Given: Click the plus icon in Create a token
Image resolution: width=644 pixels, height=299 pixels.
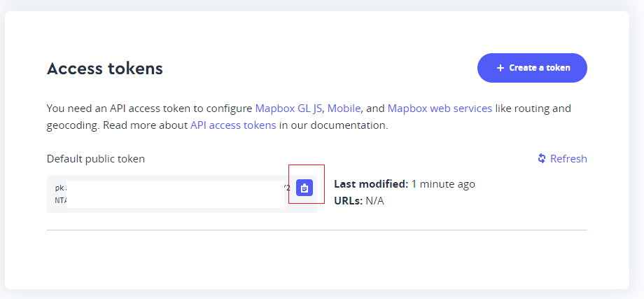Looking at the screenshot, I should tap(500, 68).
